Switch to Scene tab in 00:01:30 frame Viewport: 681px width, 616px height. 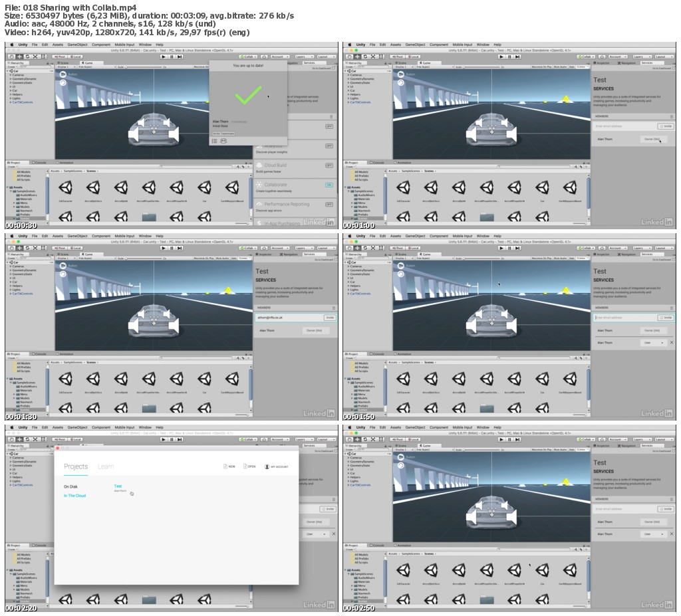coord(64,254)
